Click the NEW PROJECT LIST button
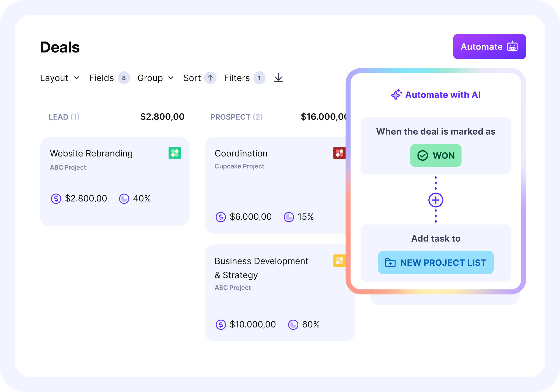 436,262
